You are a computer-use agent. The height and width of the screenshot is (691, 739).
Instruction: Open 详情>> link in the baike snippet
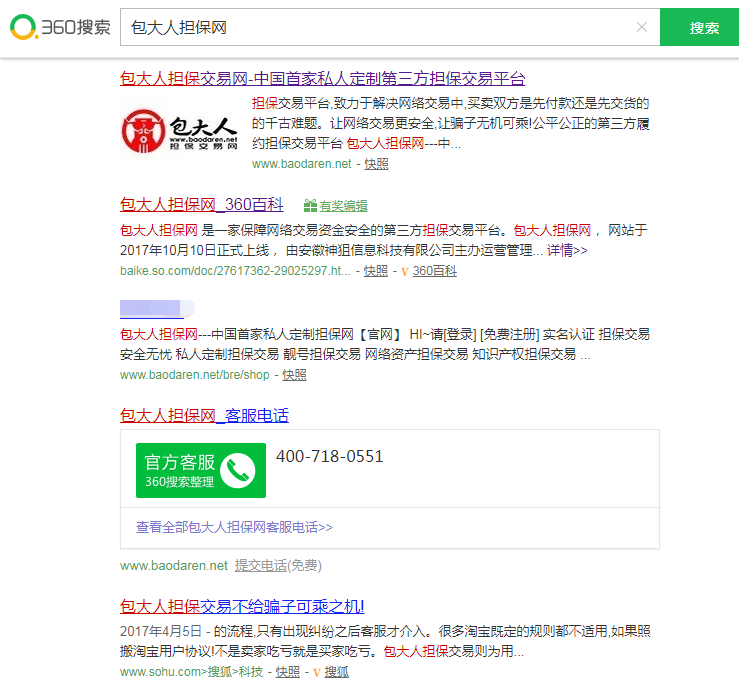pos(567,250)
